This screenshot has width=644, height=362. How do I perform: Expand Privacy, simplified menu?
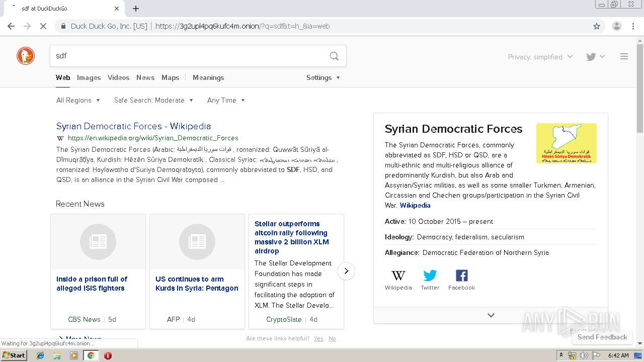(x=540, y=57)
